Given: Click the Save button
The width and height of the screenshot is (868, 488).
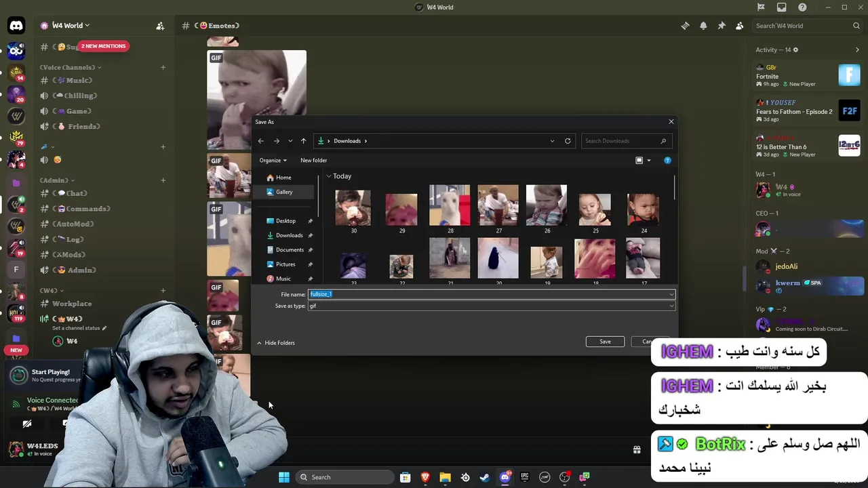Looking at the screenshot, I should coord(605,342).
